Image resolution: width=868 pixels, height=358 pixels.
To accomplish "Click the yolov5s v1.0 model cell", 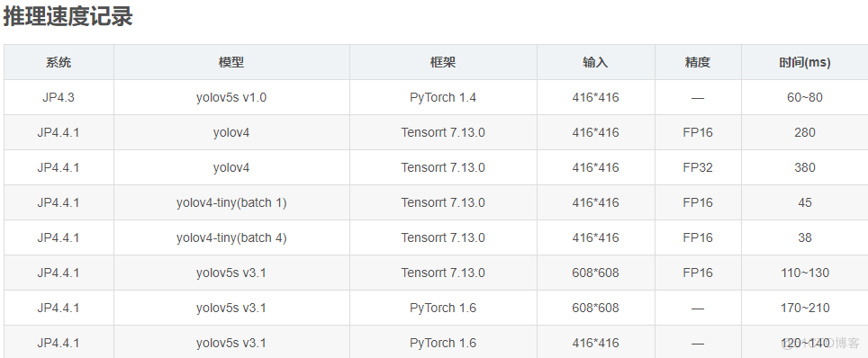I will pyautogui.click(x=231, y=97).
